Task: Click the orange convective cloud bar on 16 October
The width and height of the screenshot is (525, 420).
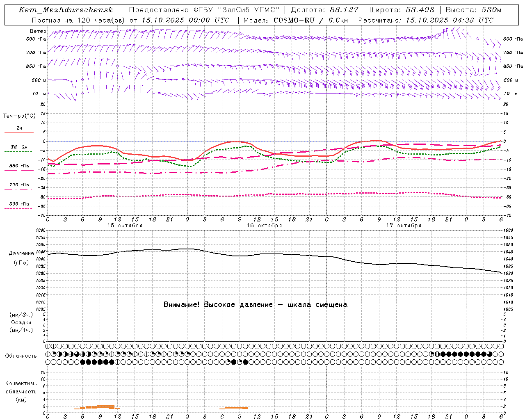Action: pos(234,408)
